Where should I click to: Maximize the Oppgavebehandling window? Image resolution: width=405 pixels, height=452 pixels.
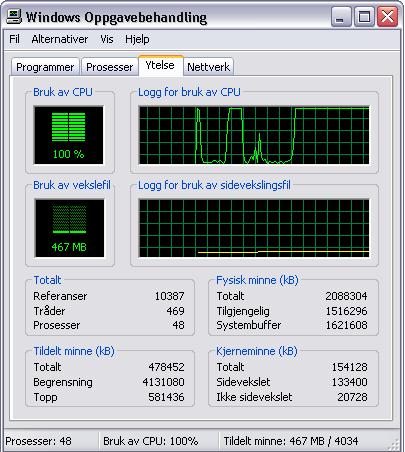364,17
